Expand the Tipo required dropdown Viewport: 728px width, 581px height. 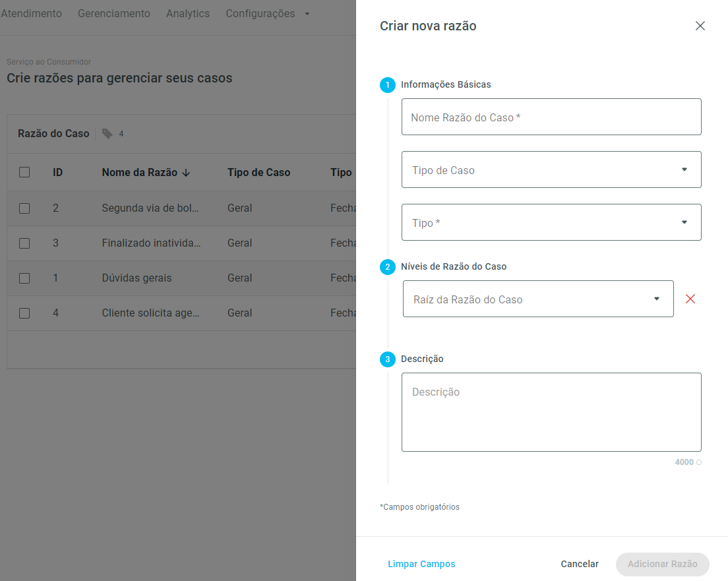(x=551, y=222)
